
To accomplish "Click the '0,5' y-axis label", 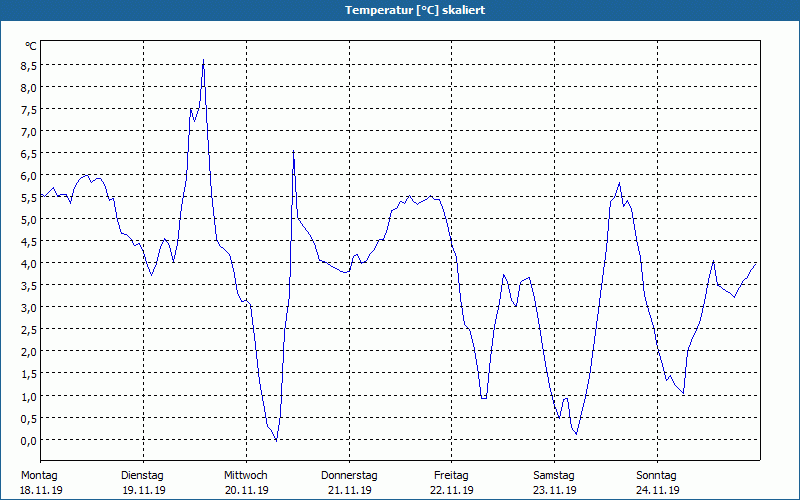I will 29,418.
